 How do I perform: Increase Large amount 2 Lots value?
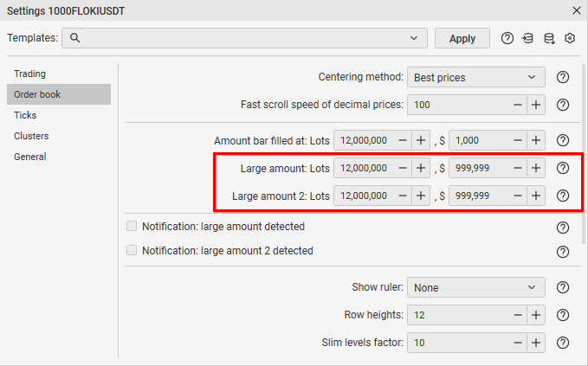tap(421, 196)
